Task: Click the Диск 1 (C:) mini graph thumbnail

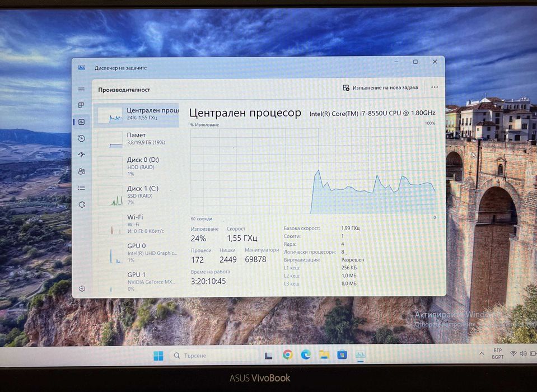Action: [x=110, y=196]
